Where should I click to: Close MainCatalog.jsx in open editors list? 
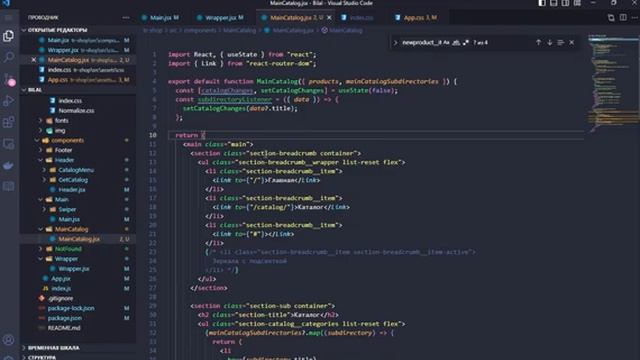click(33, 60)
